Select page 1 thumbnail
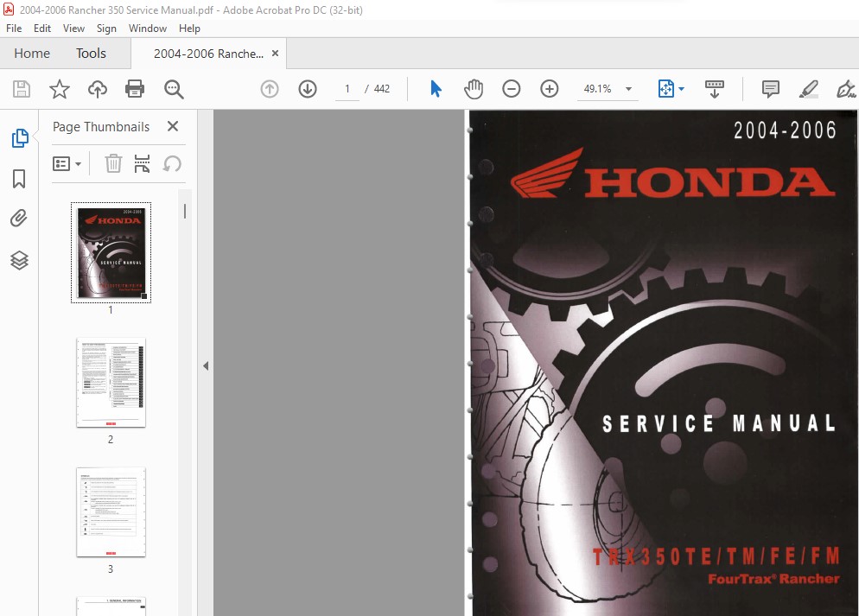Viewport: 859px width, 616px height. click(x=111, y=253)
